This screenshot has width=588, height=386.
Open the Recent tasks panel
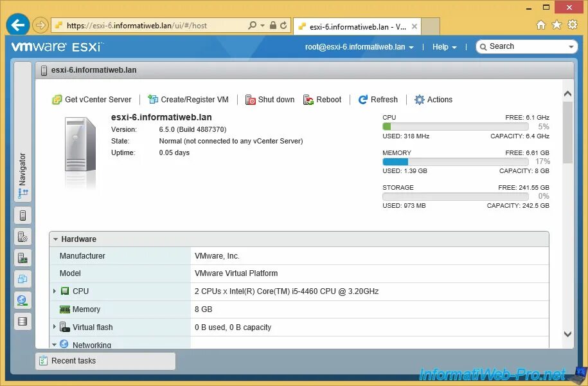point(105,361)
